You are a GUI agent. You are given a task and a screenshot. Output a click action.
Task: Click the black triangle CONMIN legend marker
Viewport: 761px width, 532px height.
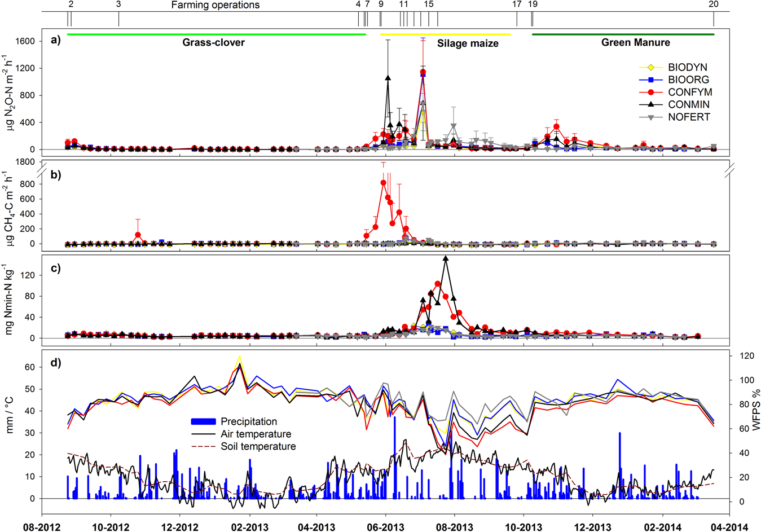pos(650,104)
